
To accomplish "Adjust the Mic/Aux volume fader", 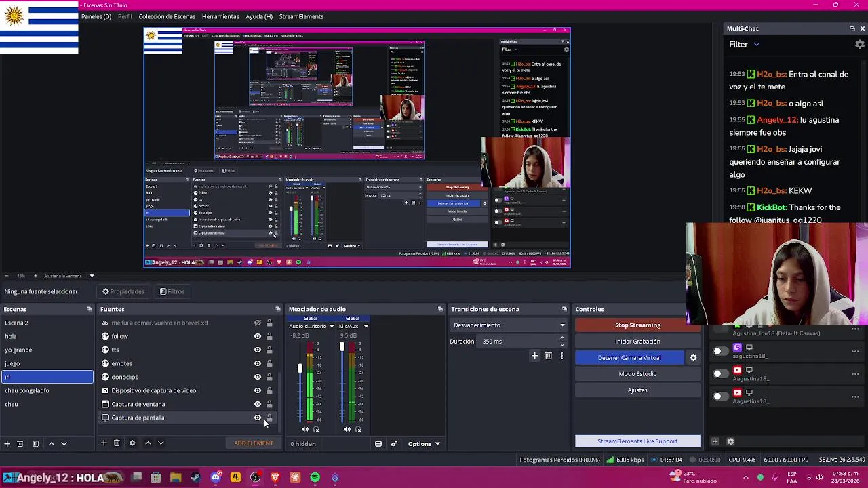I will 342,347.
